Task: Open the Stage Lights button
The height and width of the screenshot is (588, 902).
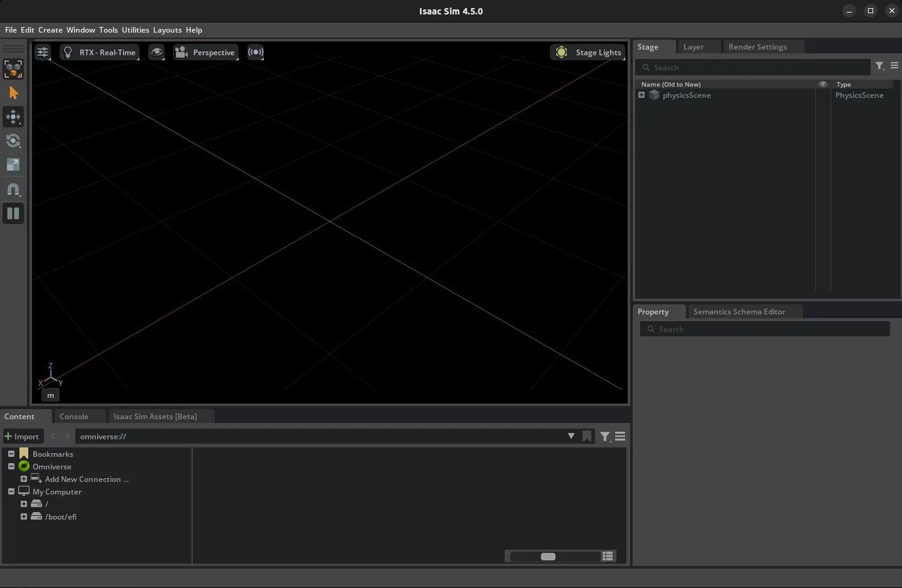Action: click(x=588, y=52)
